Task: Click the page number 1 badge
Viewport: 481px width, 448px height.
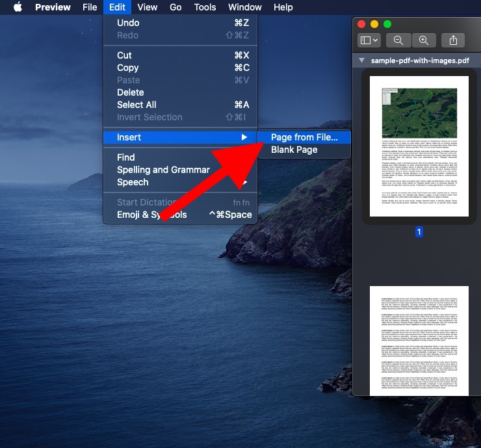Action: [x=419, y=231]
